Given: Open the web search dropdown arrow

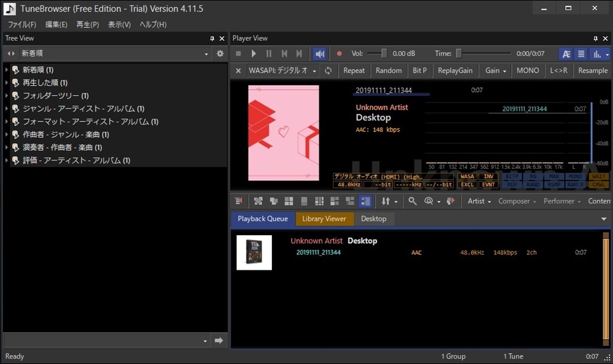Looking at the screenshot, I should [439, 202].
